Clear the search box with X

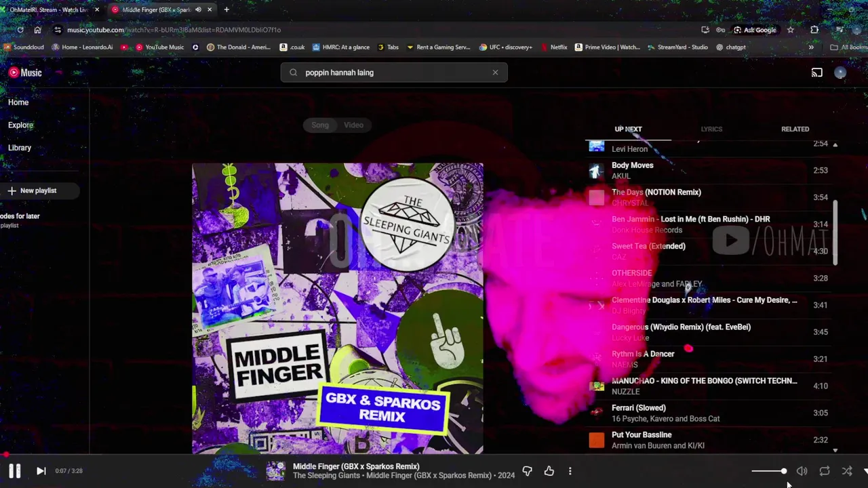495,73
